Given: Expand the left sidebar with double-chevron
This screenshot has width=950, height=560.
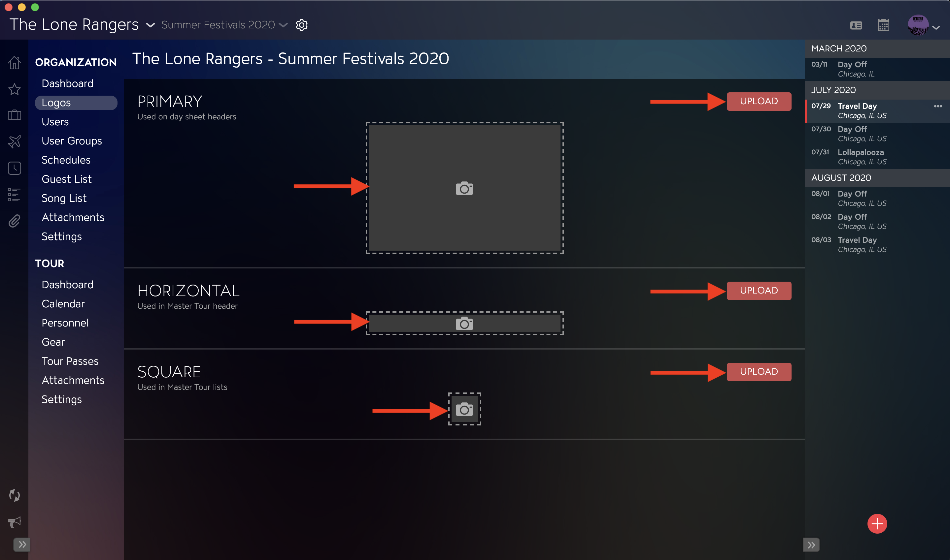Looking at the screenshot, I should click(22, 544).
